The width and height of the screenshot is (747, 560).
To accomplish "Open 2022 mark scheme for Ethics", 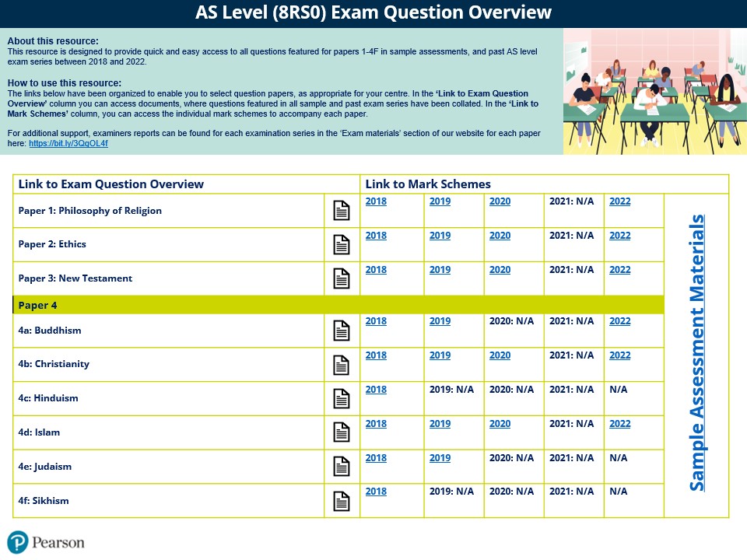I will click(619, 236).
